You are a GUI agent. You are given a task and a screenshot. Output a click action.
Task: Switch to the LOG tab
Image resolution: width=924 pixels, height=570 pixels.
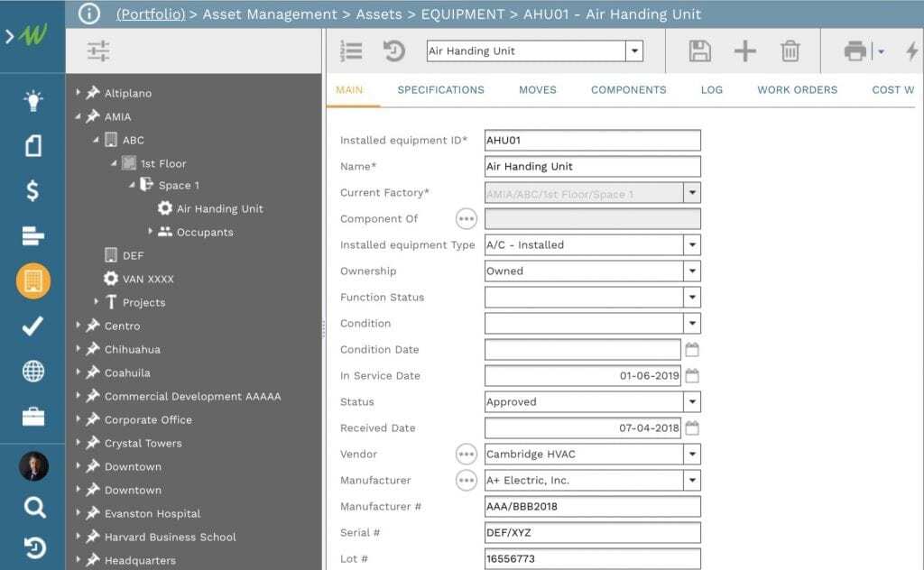[712, 89]
